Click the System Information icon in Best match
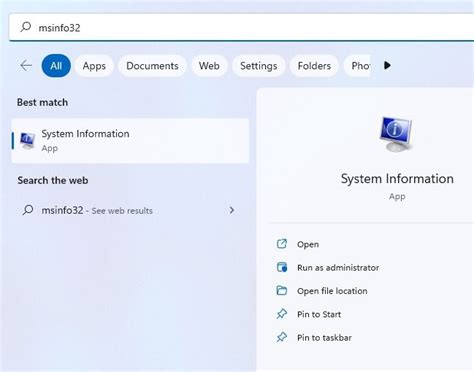The width and height of the screenshot is (474, 372). (x=27, y=140)
